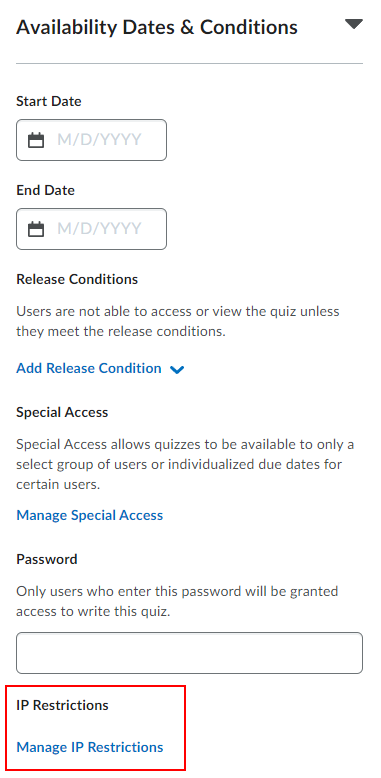Viewport: 381px width, 778px height.
Task: Click the password access description text
Action: (x=177, y=601)
